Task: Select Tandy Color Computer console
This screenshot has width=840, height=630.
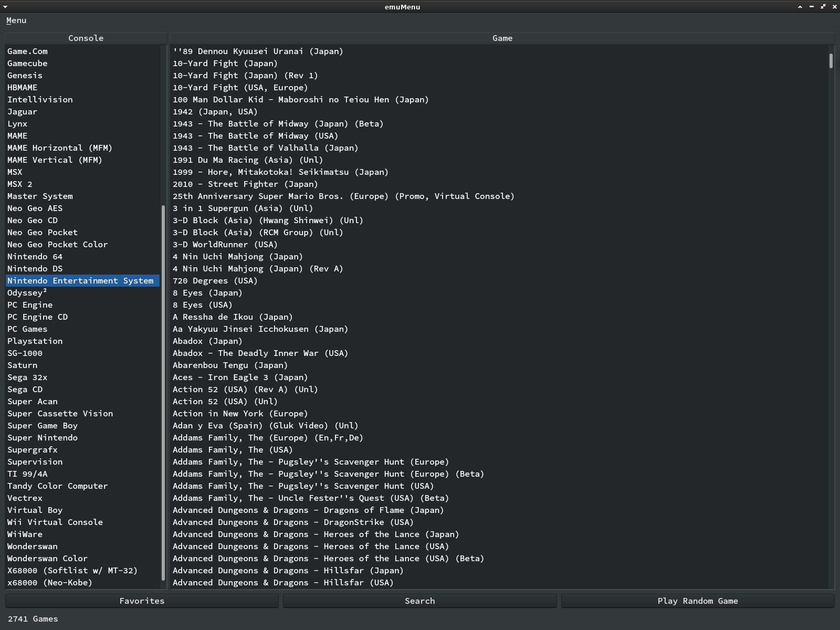Action: 82,486
